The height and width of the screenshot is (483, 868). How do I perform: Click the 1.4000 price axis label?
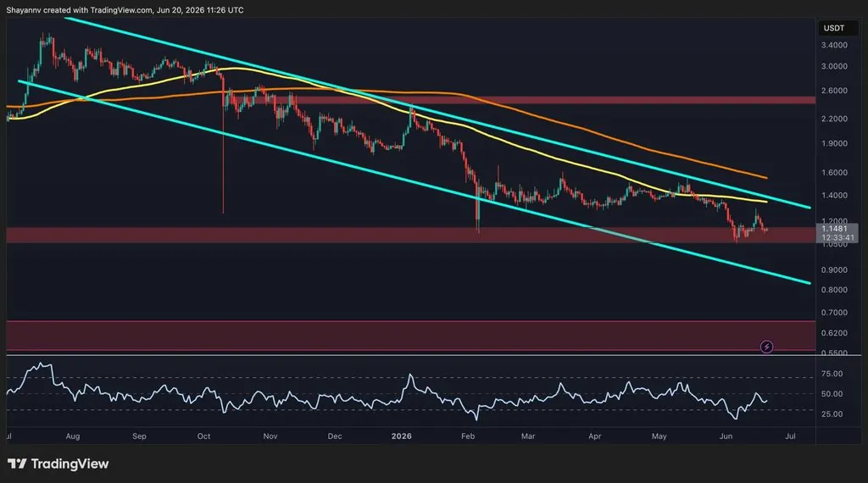click(834, 195)
